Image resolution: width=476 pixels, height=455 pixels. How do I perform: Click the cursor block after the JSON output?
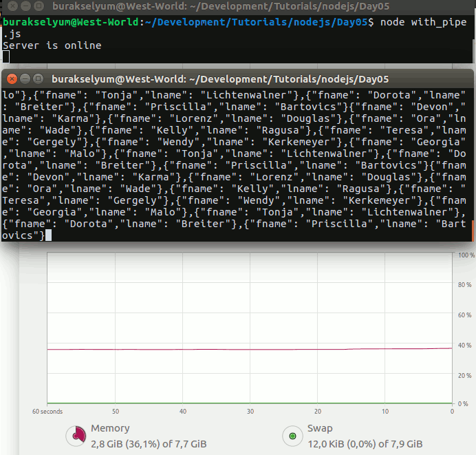tap(47, 236)
